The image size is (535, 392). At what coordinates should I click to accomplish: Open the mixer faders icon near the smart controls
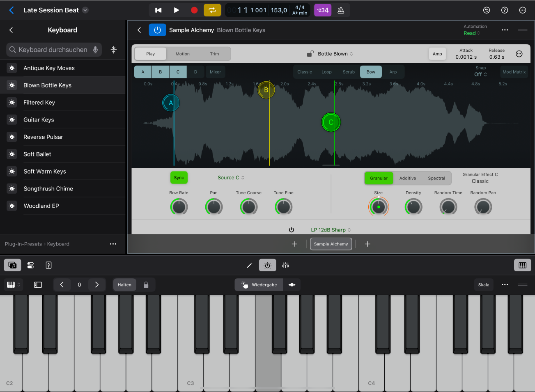point(286,265)
